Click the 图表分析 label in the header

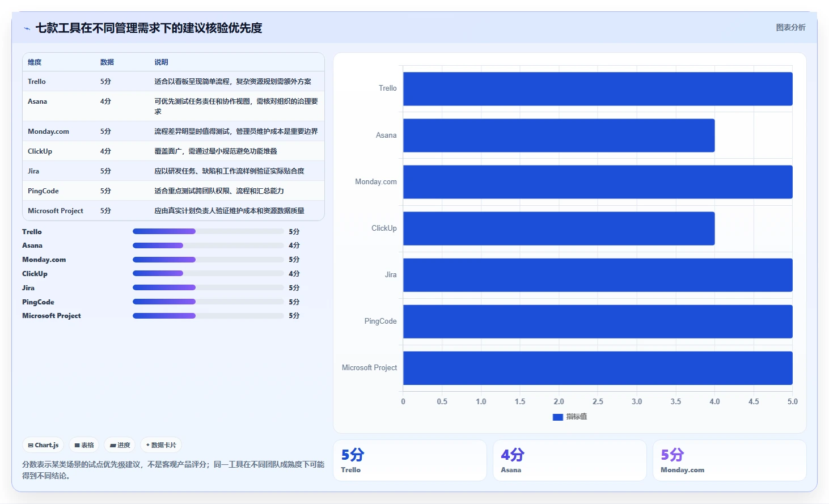(790, 27)
